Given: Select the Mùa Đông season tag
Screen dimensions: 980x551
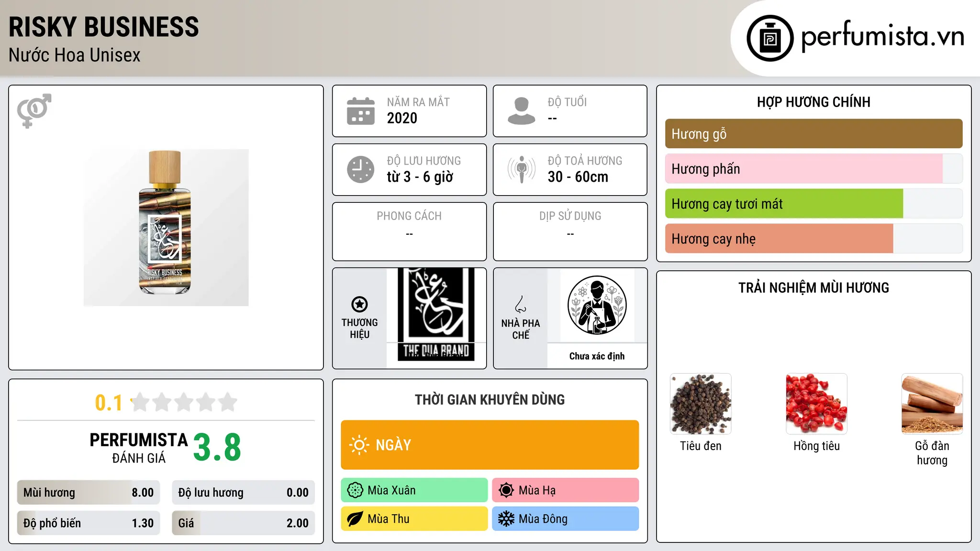Looking at the screenshot, I should coord(566,519).
